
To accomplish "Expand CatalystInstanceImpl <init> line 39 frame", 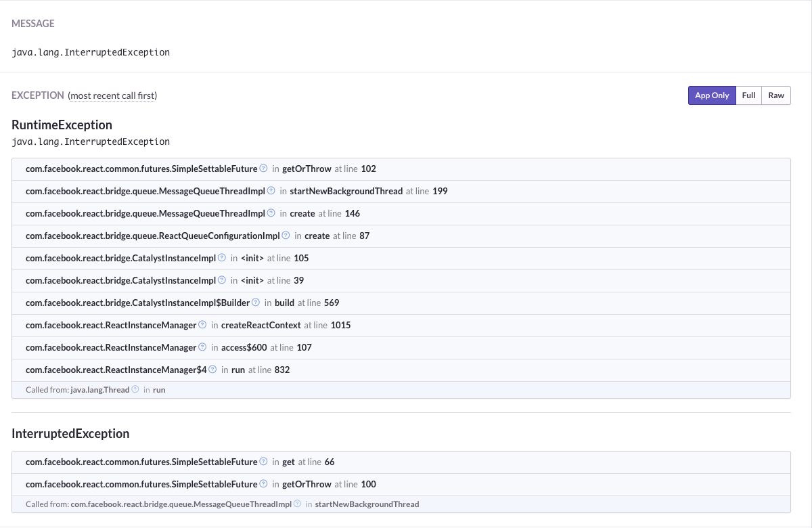I will (x=401, y=281).
